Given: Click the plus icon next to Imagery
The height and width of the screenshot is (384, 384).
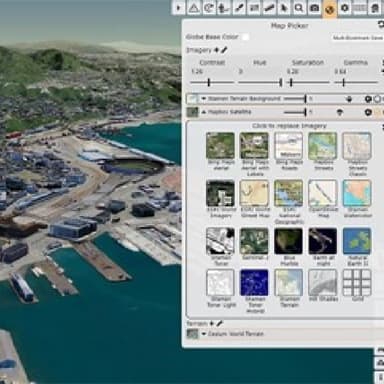Looking at the screenshot, I should (216, 50).
